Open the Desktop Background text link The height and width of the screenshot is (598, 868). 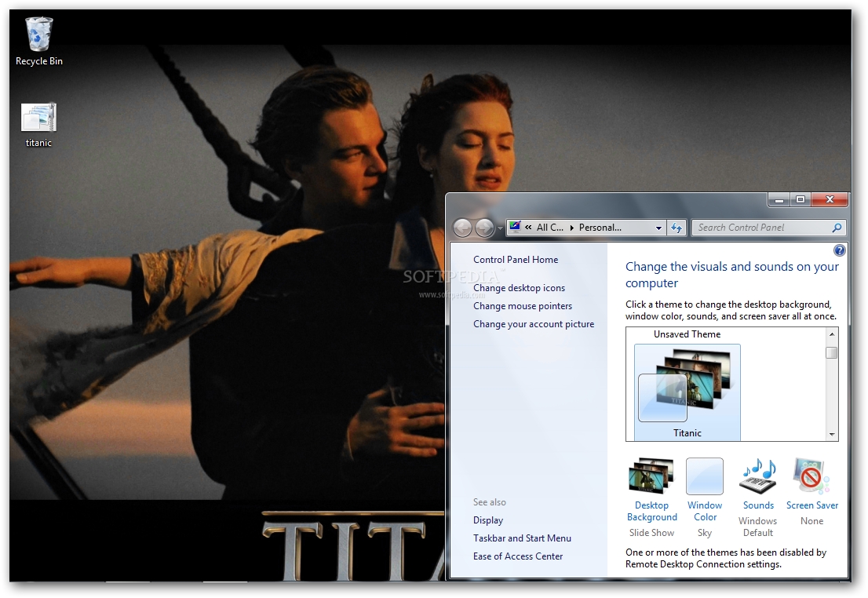(651, 511)
